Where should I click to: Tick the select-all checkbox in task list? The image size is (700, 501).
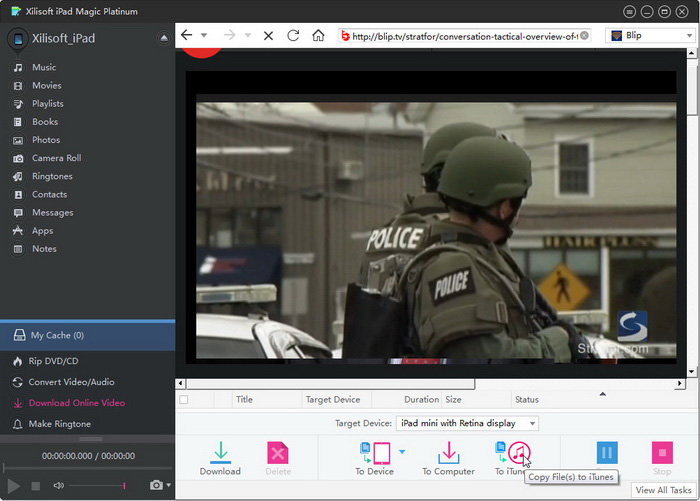[183, 399]
